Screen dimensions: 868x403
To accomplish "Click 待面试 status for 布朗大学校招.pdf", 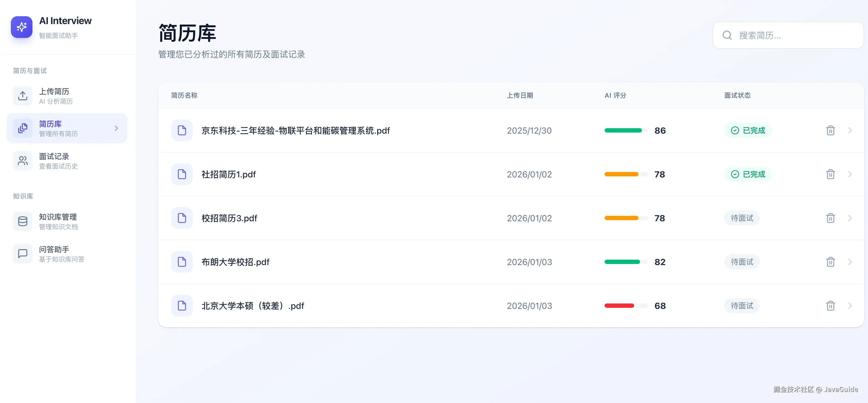I will pos(742,262).
